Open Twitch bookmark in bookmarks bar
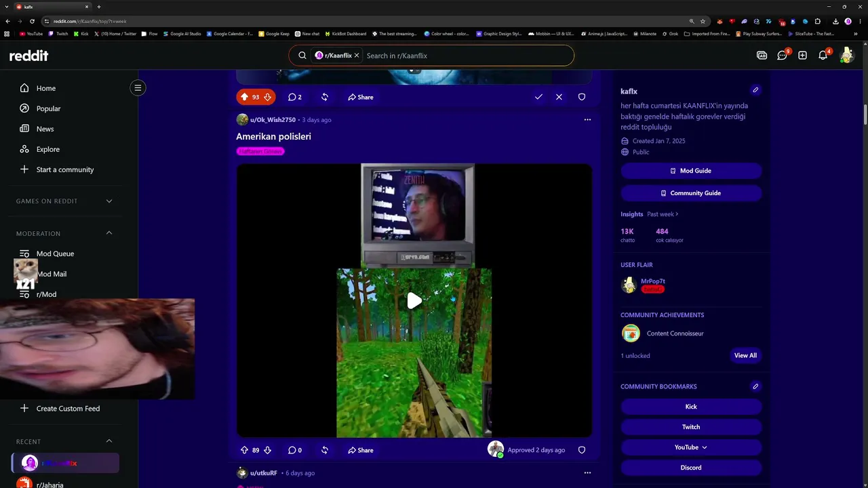Viewport: 868px width, 488px height. pyautogui.click(x=58, y=33)
